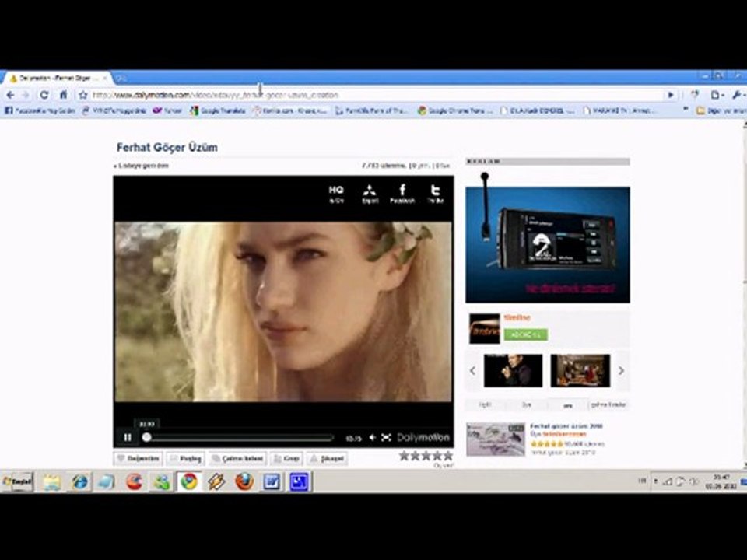This screenshot has width=747, height=560.
Task: Show next uploader videos in carousel
Action: click(x=621, y=370)
